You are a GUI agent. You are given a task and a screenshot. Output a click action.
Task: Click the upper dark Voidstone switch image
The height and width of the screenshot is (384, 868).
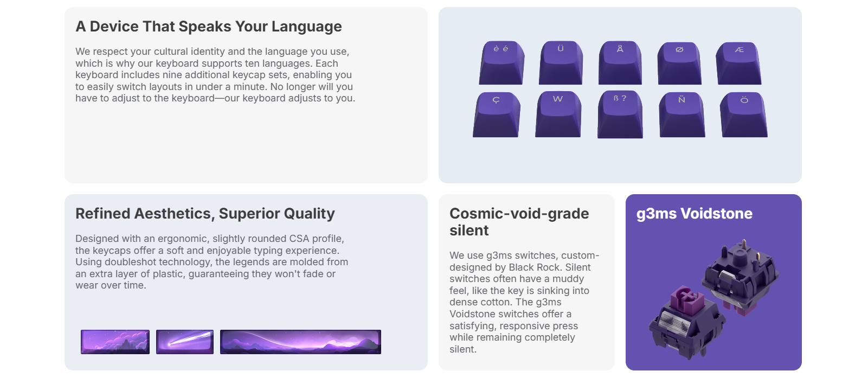point(741,277)
